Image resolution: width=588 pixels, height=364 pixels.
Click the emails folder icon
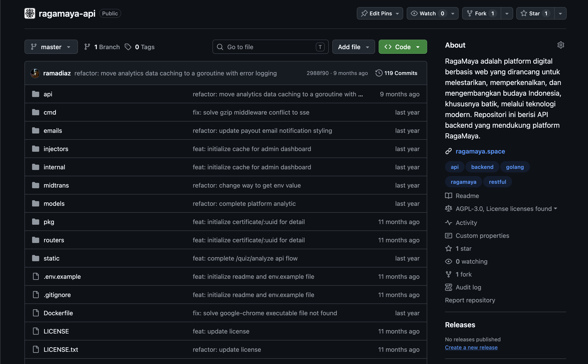click(x=36, y=131)
